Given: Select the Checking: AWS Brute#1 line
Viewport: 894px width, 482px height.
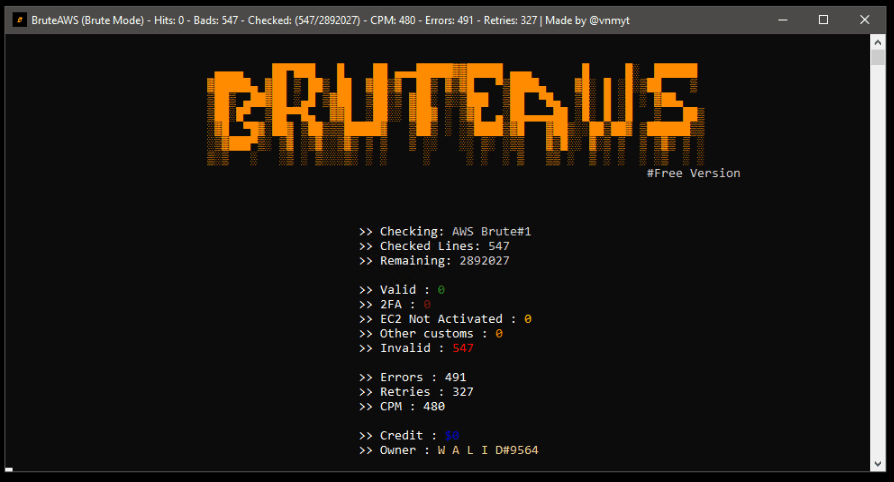Looking at the screenshot, I should (x=445, y=232).
